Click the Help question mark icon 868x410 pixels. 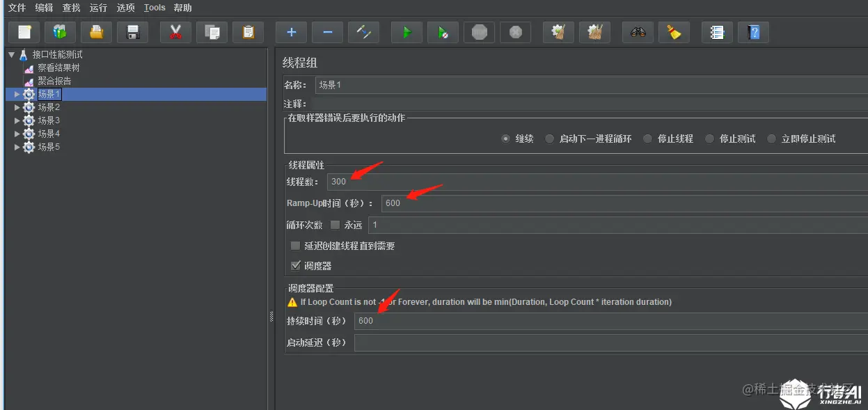click(x=753, y=32)
